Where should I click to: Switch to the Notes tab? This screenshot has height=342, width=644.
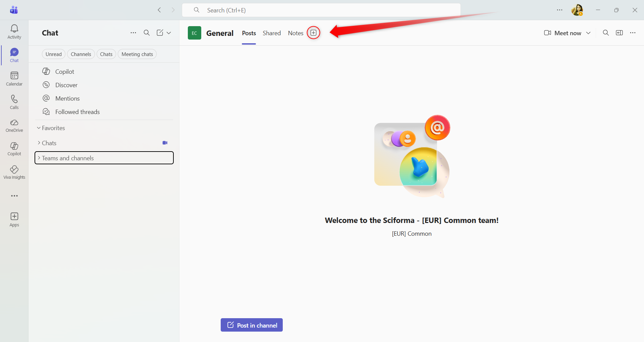tap(296, 33)
